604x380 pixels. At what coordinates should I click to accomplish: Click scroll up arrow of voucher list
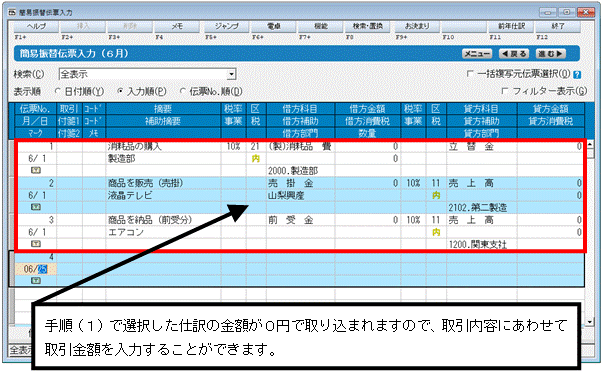click(x=589, y=145)
